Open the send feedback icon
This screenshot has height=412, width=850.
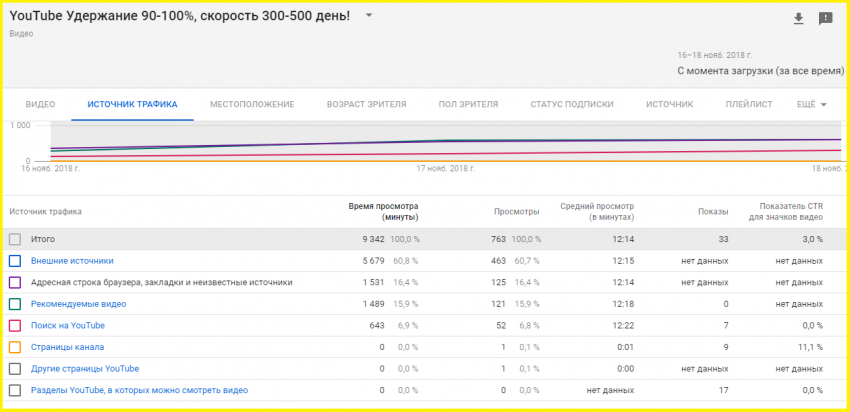(825, 19)
